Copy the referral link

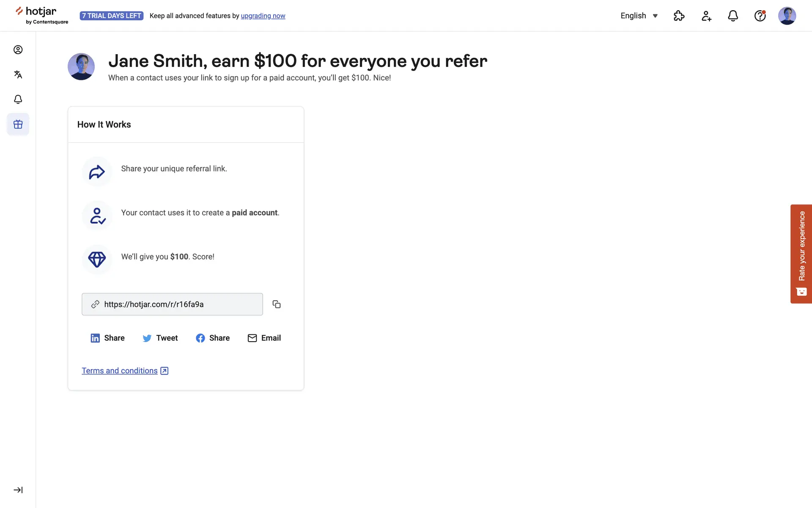(277, 304)
